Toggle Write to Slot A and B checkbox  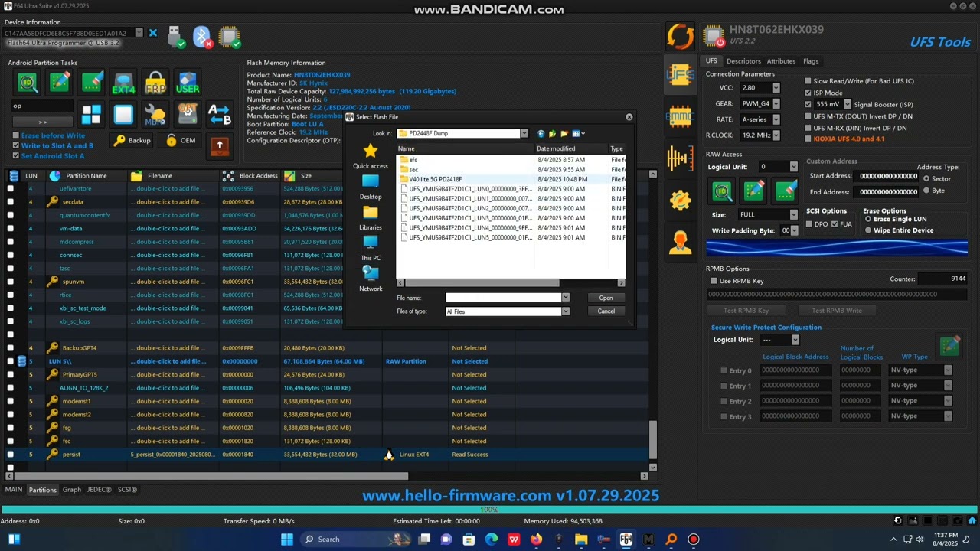[x=15, y=145]
